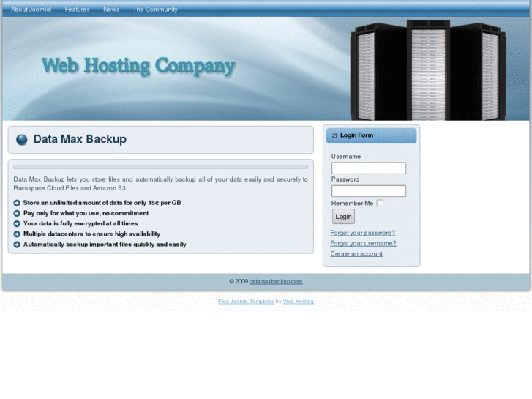Open the 'Forgot your password?' link
The height and width of the screenshot is (399, 532).
pyautogui.click(x=363, y=233)
